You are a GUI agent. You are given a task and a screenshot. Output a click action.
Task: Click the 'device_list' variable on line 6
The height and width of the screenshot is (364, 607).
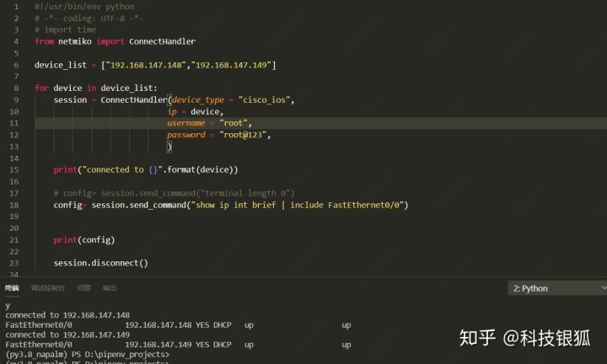tap(61, 65)
